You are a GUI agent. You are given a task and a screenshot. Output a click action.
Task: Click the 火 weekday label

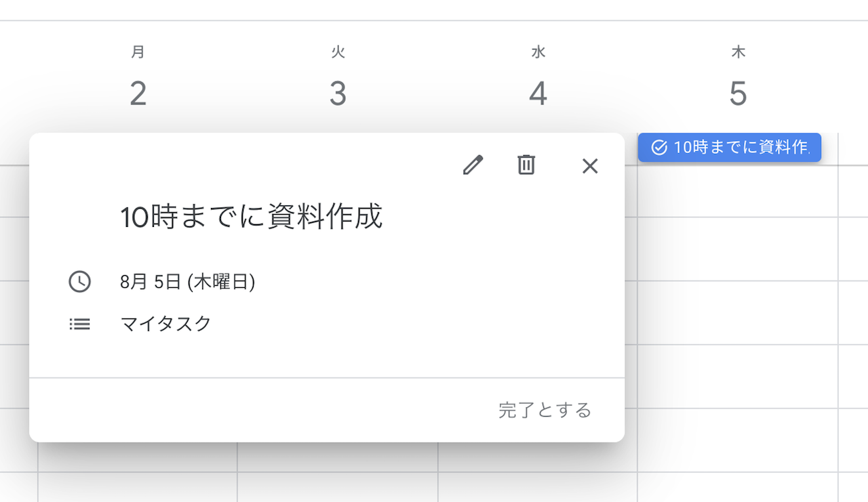tap(338, 52)
